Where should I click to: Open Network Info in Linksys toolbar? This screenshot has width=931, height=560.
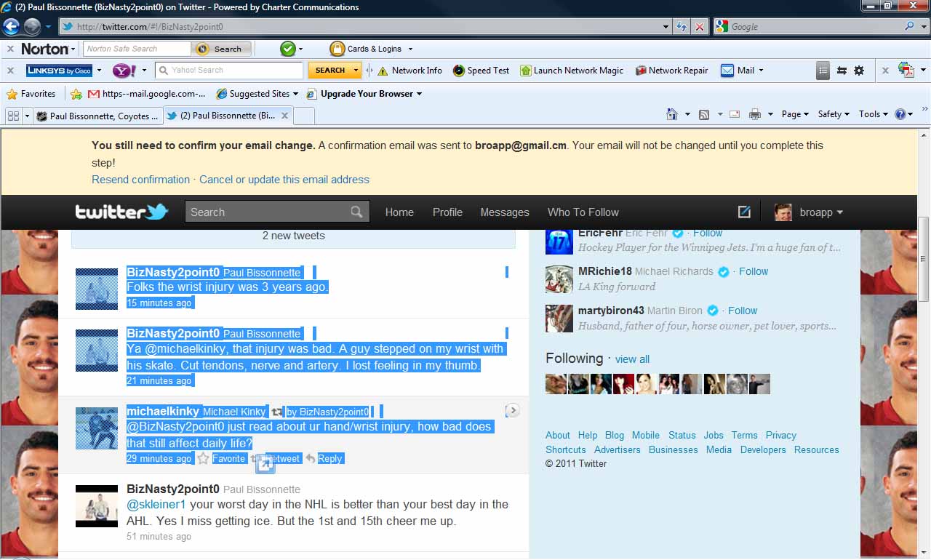(409, 71)
